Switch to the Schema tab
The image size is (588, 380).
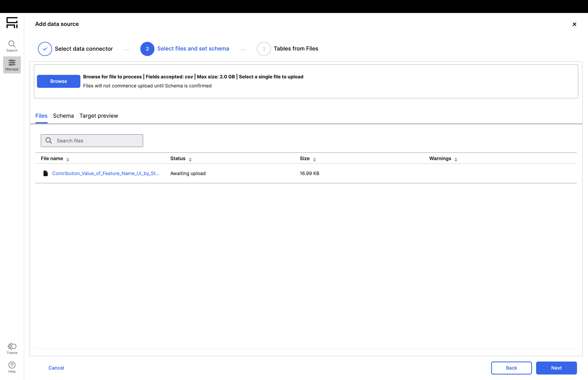click(63, 116)
